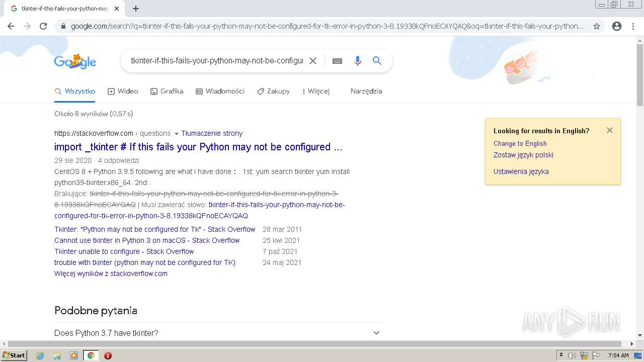This screenshot has width=644, height=362.
Task: Open Narzędzia search tools
Action: [366, 92]
